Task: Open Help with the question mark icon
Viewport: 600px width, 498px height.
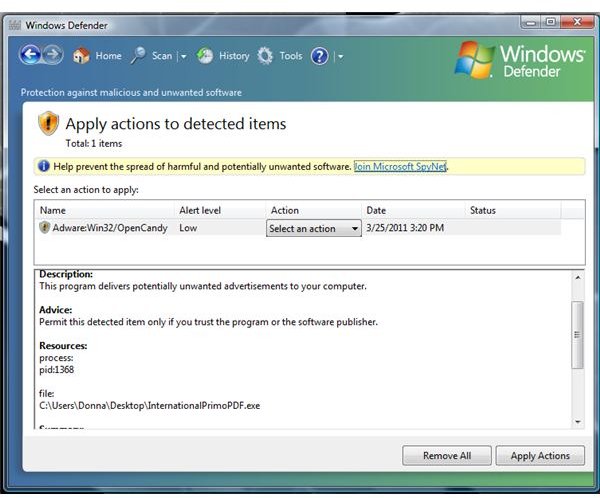Action: point(320,56)
